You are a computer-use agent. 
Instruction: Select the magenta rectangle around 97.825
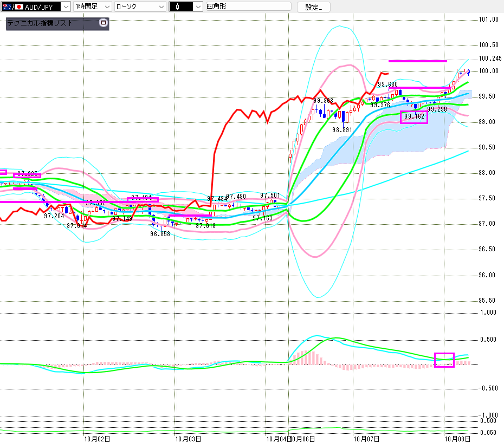[x=27, y=175]
